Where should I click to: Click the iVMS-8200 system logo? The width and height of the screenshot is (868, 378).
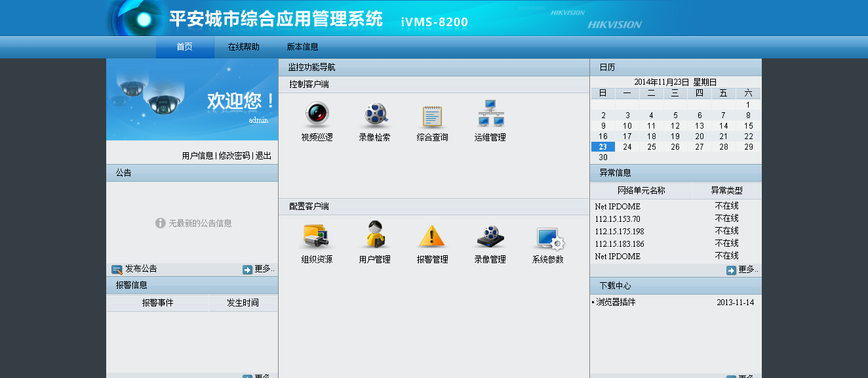tap(435, 22)
